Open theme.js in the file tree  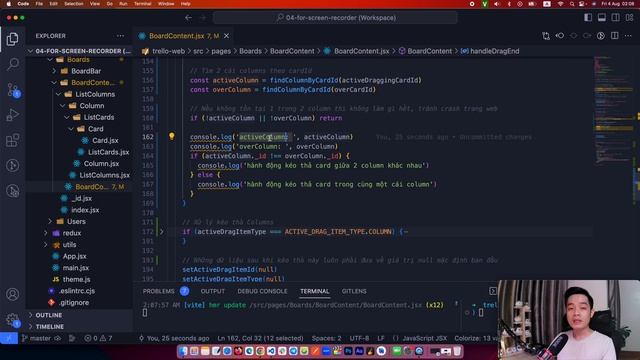click(x=76, y=280)
